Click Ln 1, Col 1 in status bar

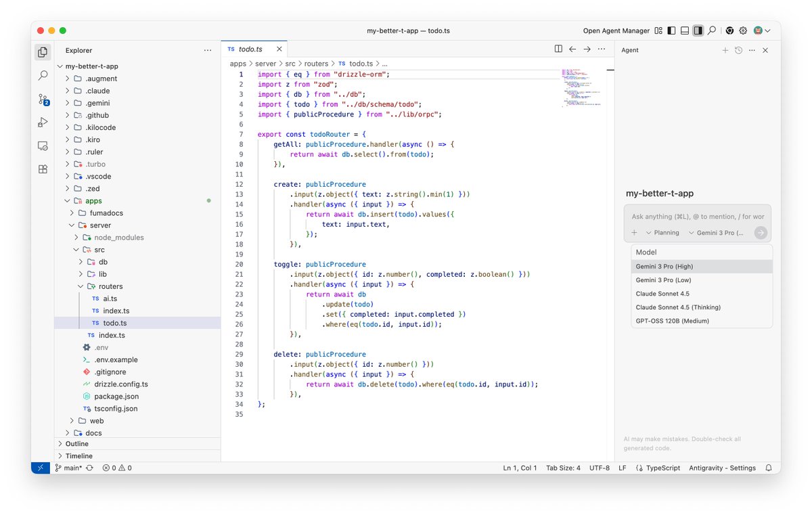520,468
